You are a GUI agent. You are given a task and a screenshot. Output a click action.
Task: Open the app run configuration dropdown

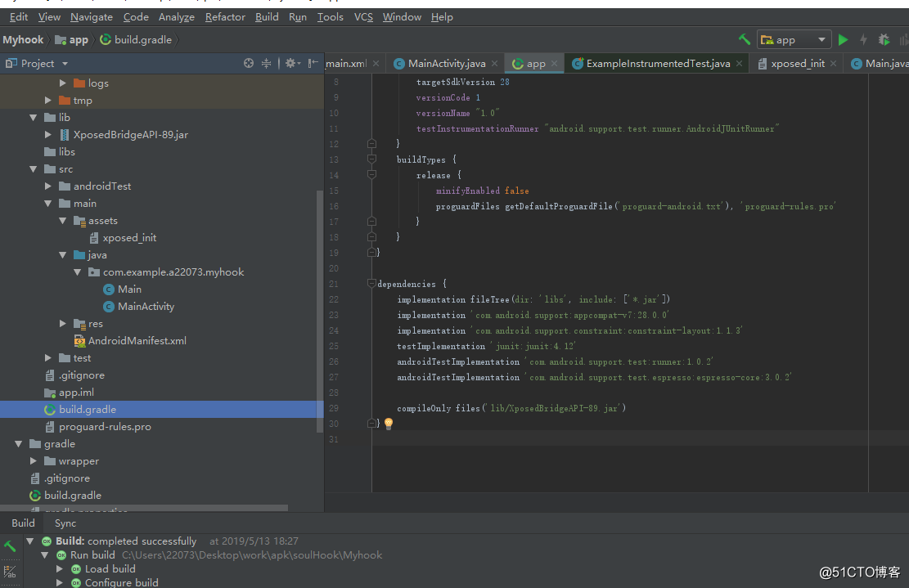pos(794,39)
